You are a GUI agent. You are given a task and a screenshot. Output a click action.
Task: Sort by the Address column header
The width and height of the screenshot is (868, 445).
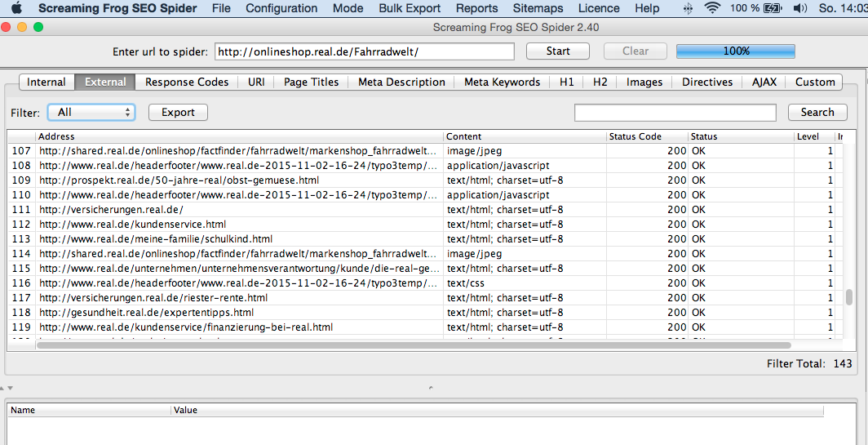pos(239,136)
